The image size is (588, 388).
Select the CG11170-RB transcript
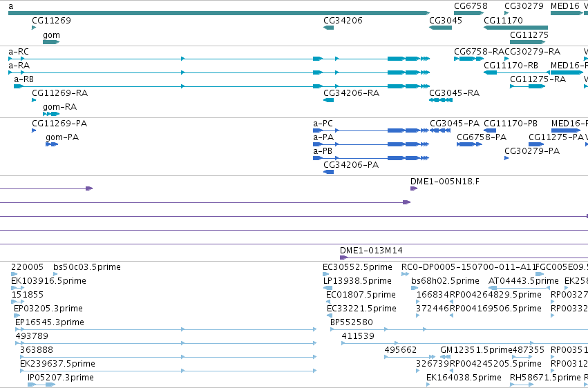pyautogui.click(x=511, y=66)
